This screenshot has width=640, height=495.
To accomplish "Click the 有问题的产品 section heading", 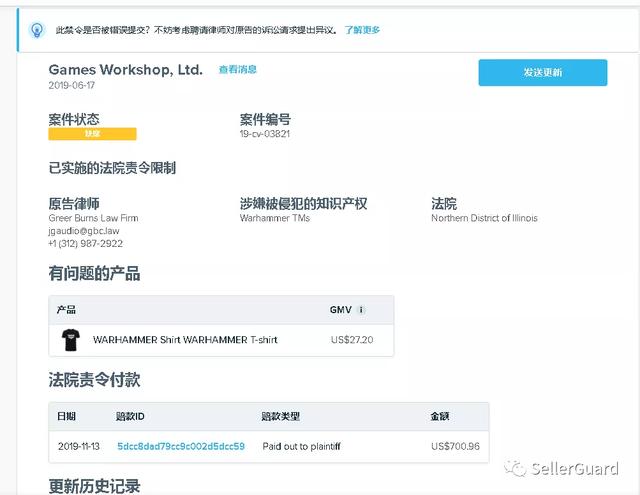I will [94, 273].
